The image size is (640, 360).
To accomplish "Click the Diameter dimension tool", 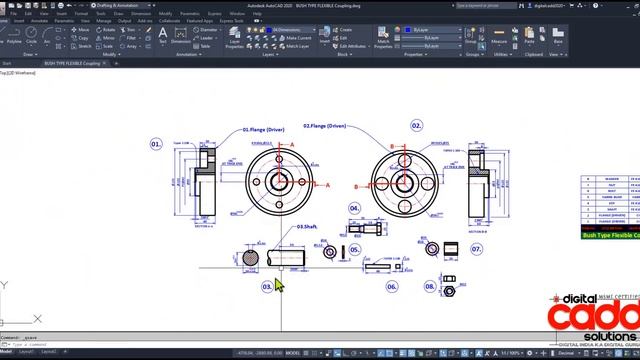I will click(x=206, y=30).
